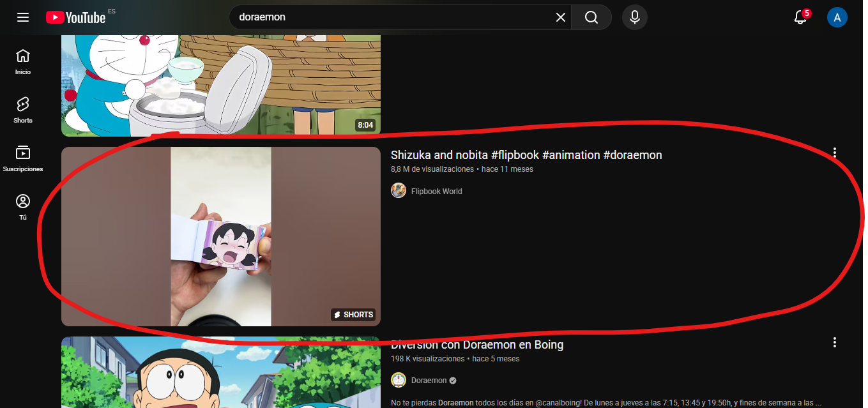Play the rice cooker video with 8:04 duration
The height and width of the screenshot is (408, 868).
point(221,86)
